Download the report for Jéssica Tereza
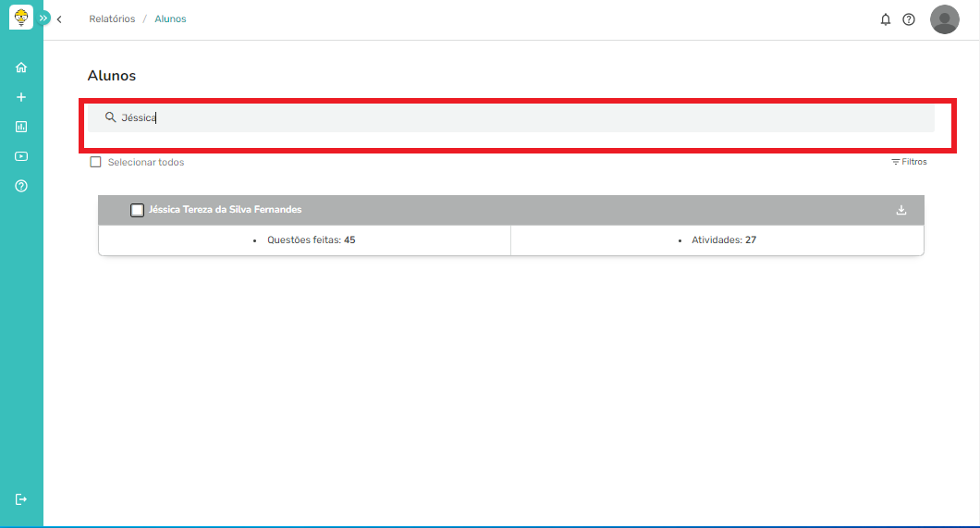The height and width of the screenshot is (528, 980). pos(901,210)
